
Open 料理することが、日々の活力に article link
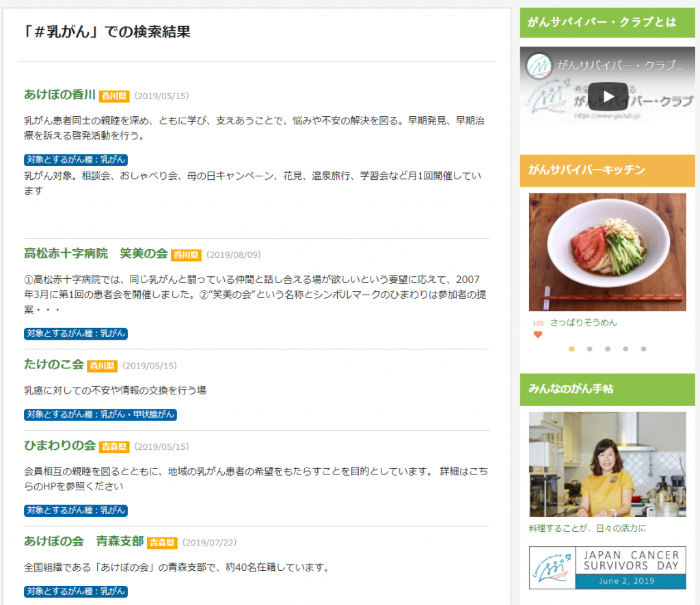[x=587, y=528]
